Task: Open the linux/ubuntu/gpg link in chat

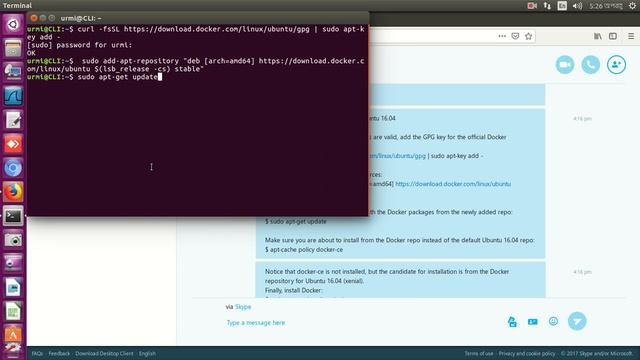Action: tap(397, 156)
